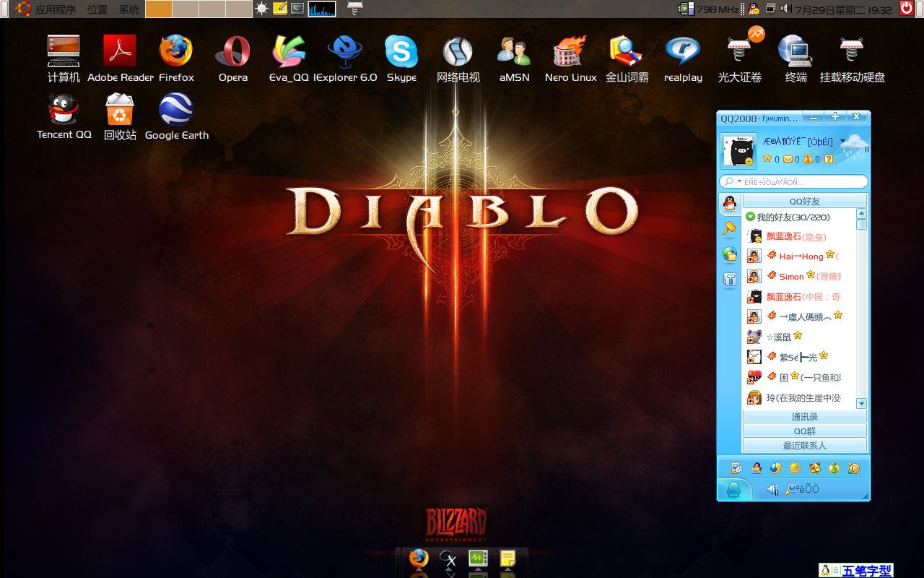924x578 pixels.
Task: Click the money bag counter icon in QQ
Action: tap(808, 159)
